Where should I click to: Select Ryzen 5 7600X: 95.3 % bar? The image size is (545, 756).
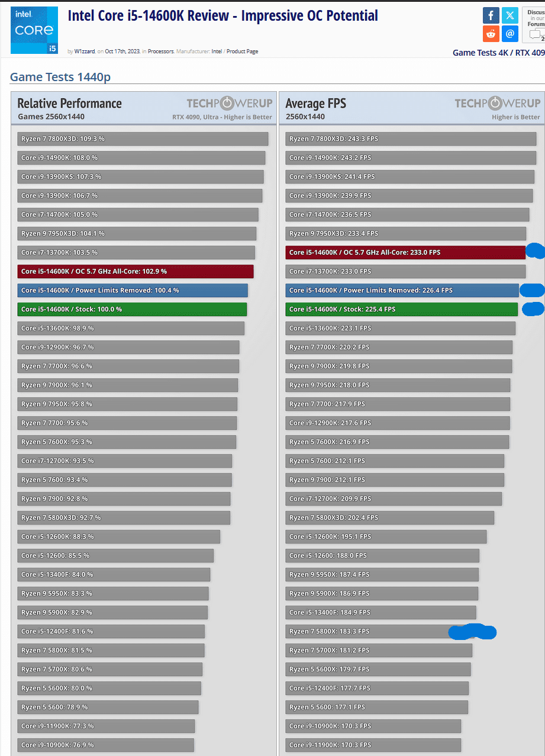[127, 442]
